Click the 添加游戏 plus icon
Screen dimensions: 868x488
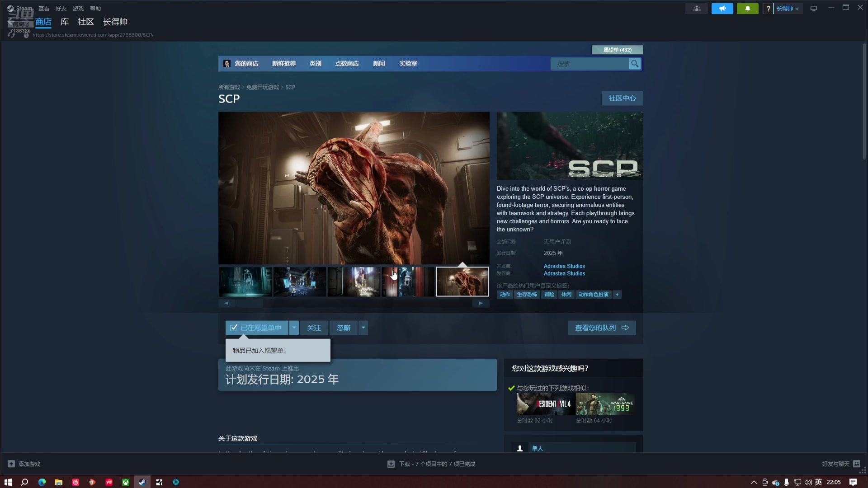pos(11,464)
